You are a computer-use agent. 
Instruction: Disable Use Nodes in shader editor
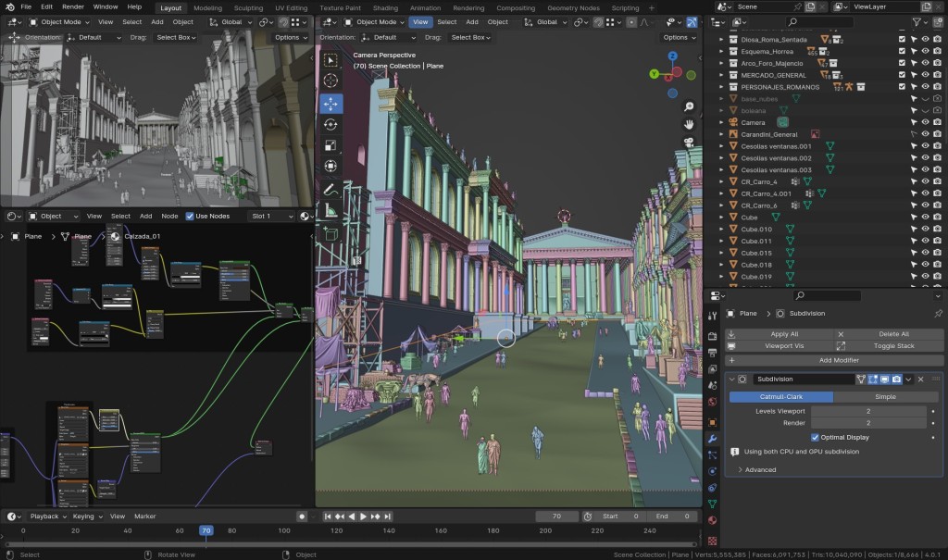coord(191,216)
